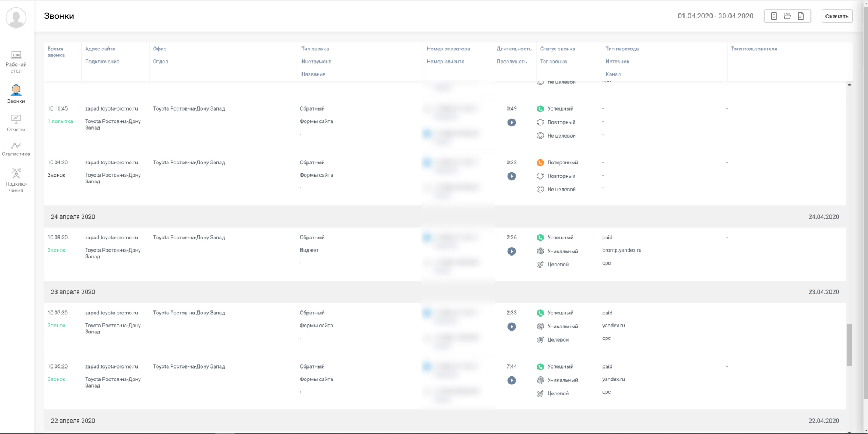Select the '23 апреля 2020' date group row

[x=445, y=291]
